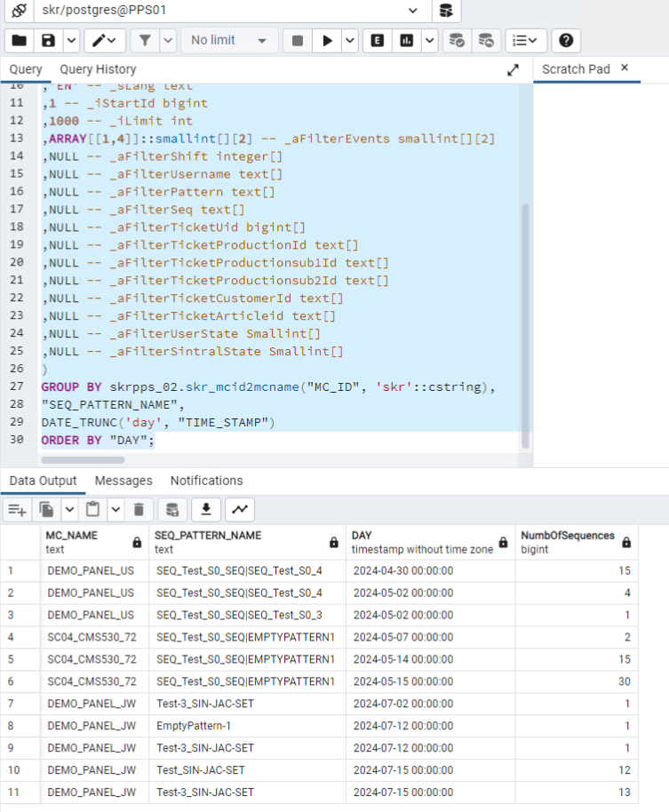The height and width of the screenshot is (812, 669).
Task: Execute the query with play button
Action: pyautogui.click(x=327, y=40)
